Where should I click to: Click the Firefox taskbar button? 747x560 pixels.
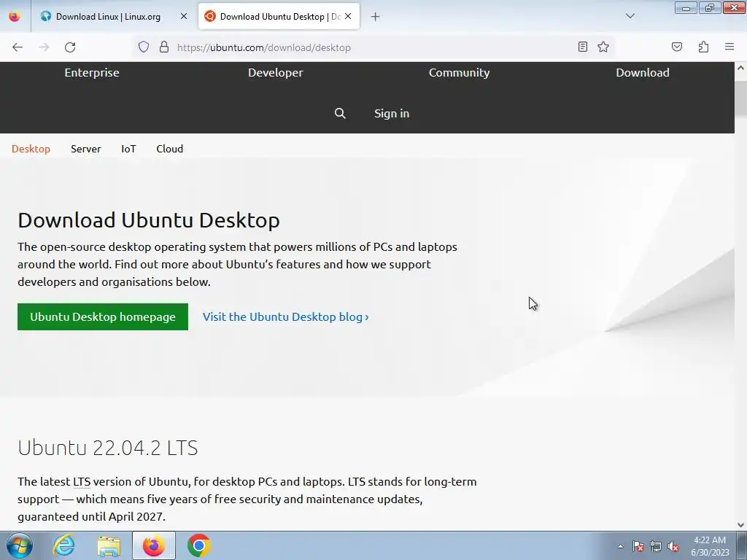(153, 545)
